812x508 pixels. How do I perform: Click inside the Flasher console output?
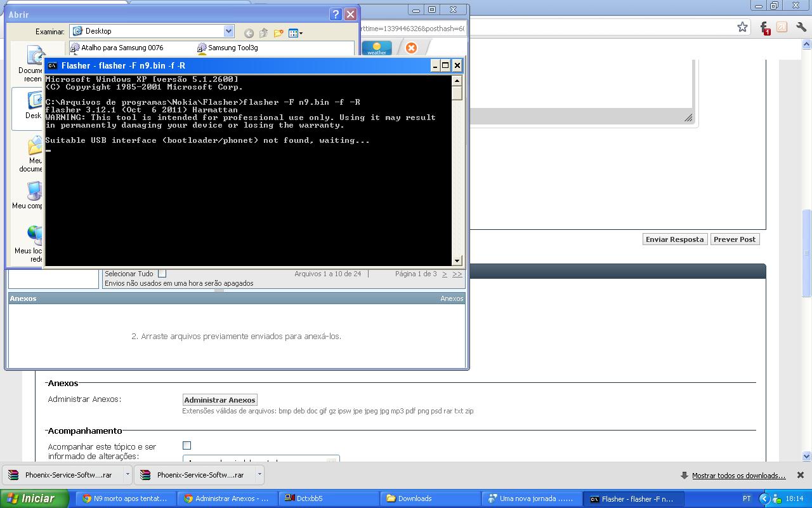coord(248,170)
